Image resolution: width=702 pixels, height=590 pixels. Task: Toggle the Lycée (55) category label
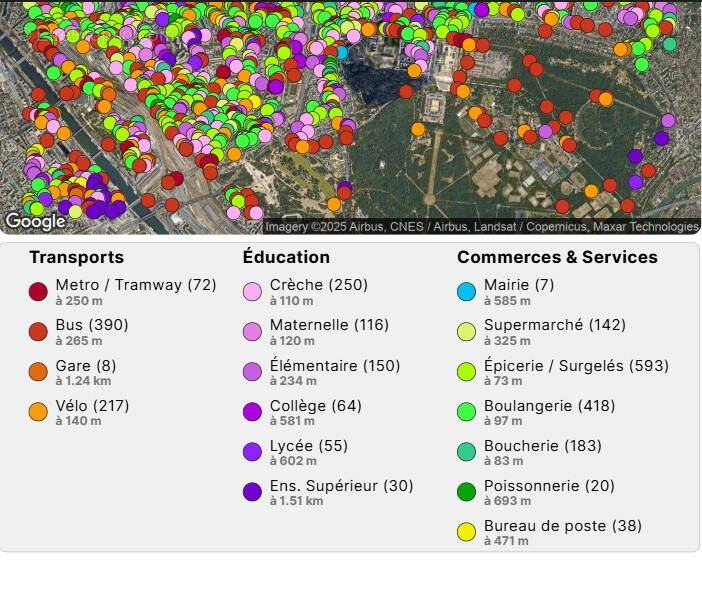pyautogui.click(x=309, y=446)
